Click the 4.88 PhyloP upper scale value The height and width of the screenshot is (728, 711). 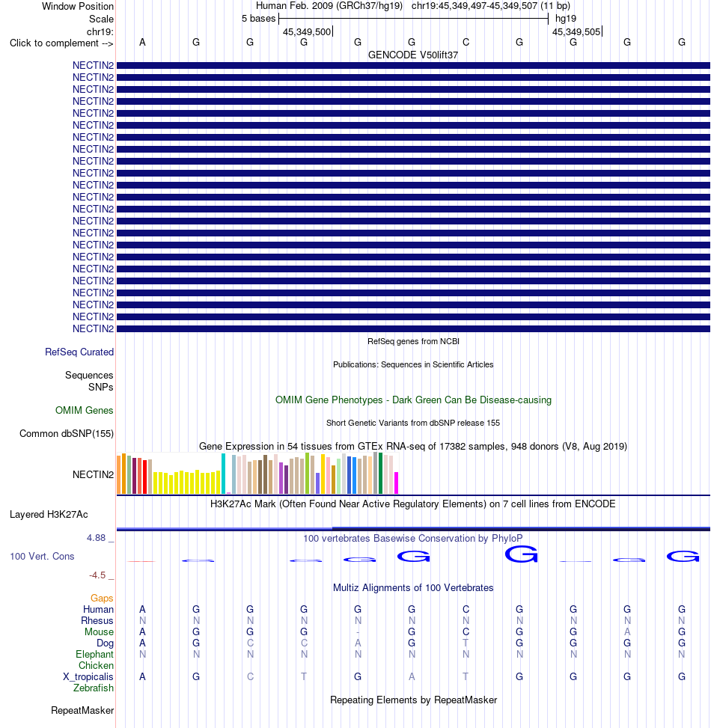[96, 538]
